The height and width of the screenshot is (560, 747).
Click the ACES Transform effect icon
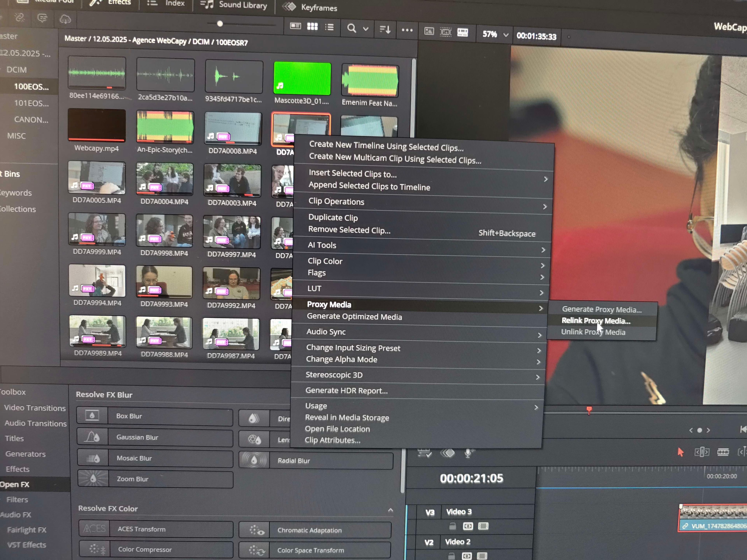tap(94, 528)
